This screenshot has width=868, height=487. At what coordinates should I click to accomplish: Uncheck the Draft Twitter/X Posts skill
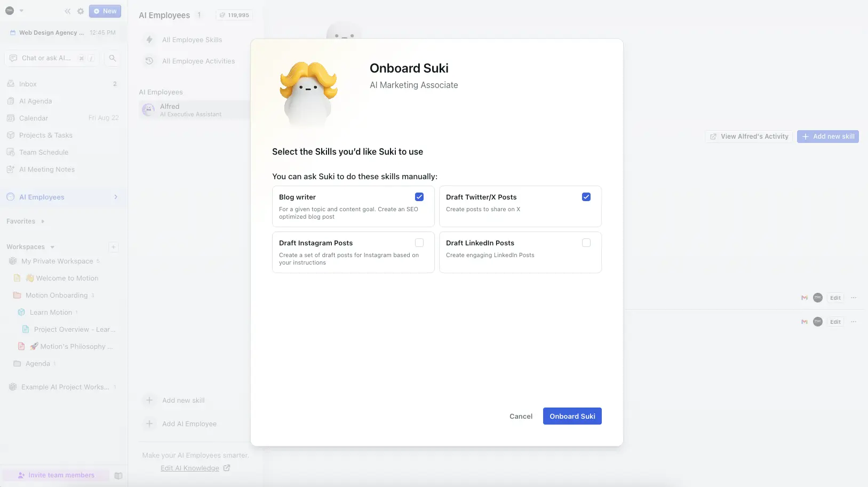click(587, 197)
